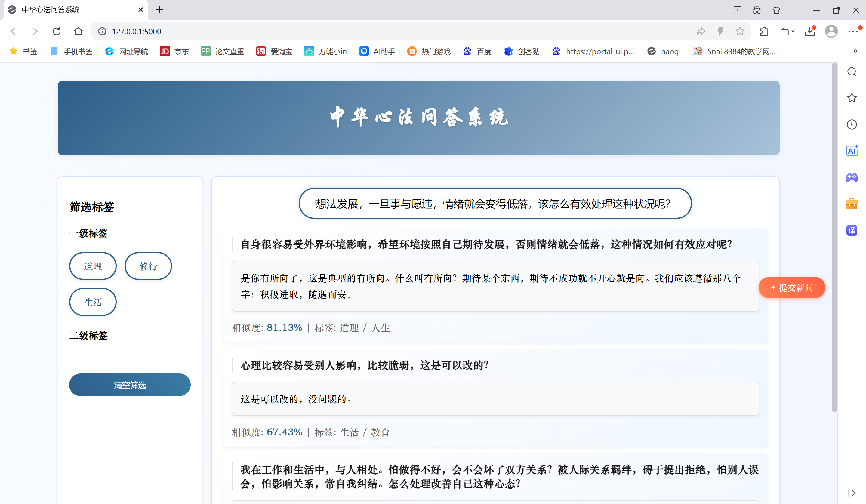The image size is (866, 504).
Task: Open the 论文查重 bookmark
Action: (x=223, y=51)
